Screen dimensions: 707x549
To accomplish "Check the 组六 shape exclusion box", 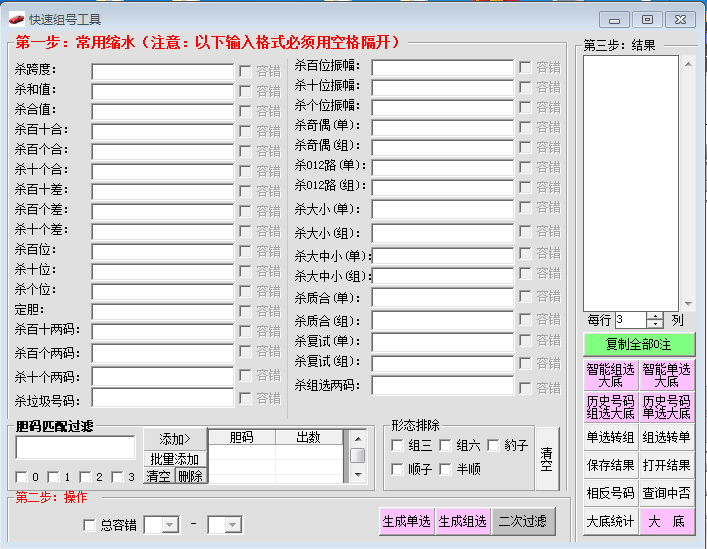I will tap(445, 445).
